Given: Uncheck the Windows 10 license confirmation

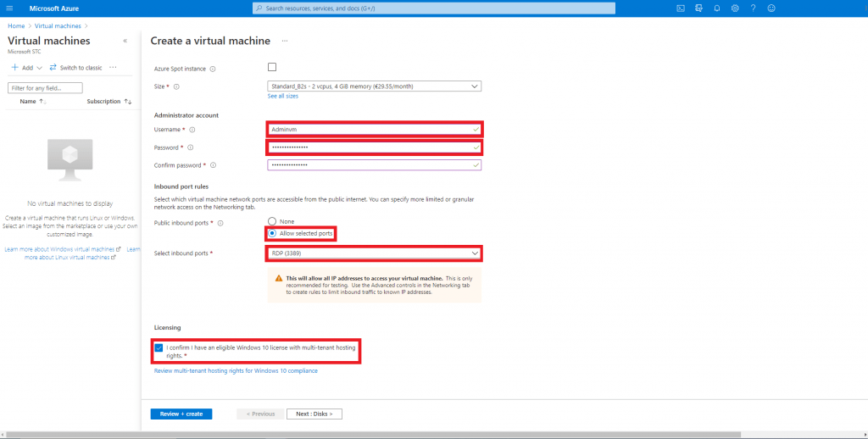Looking at the screenshot, I should click(x=159, y=347).
